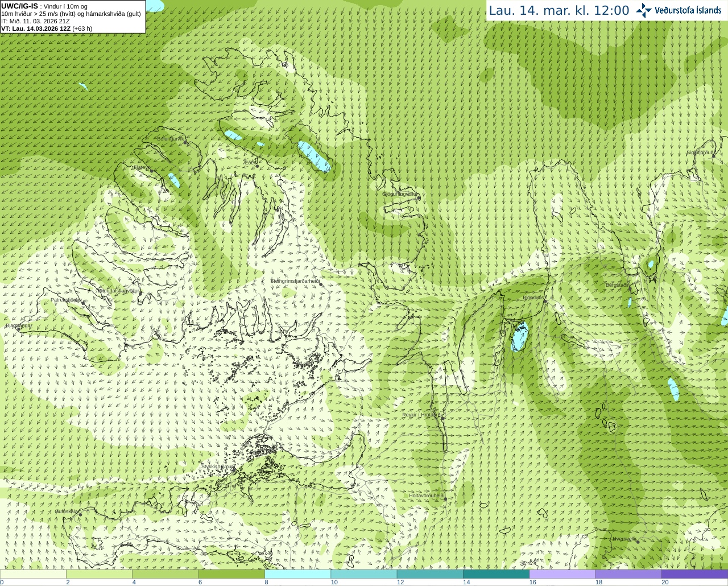Image resolution: width=728 pixels, height=586 pixels.
Task: Click the Veðurstofa Íslands logo emblem
Action: coord(644,10)
